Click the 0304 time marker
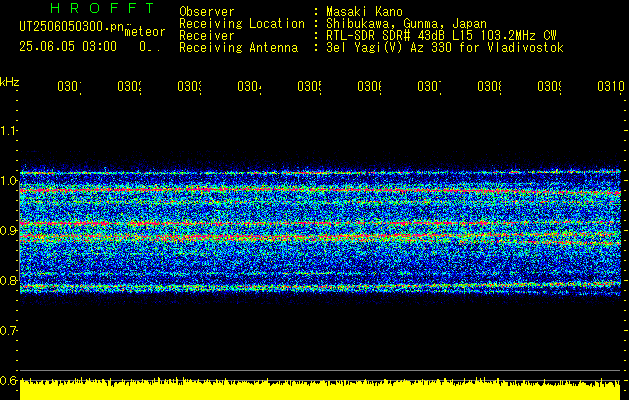629x400 pixels. 250,86
